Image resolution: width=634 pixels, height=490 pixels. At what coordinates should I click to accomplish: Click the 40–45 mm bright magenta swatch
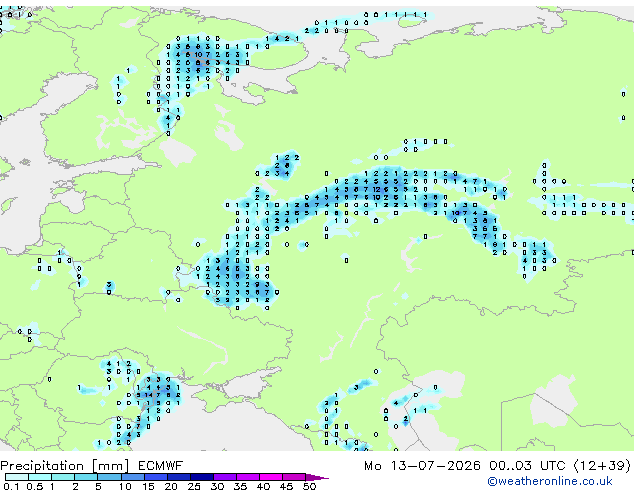271,477
